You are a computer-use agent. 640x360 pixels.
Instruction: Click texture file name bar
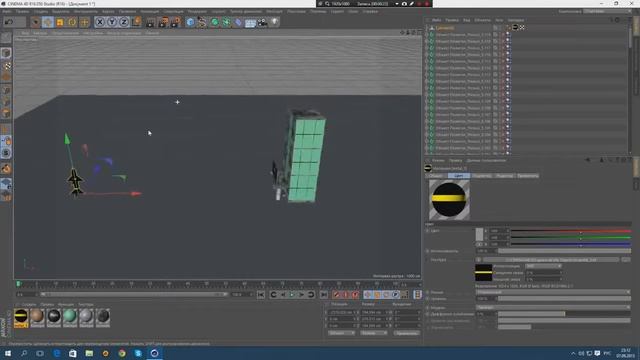pos(551,260)
